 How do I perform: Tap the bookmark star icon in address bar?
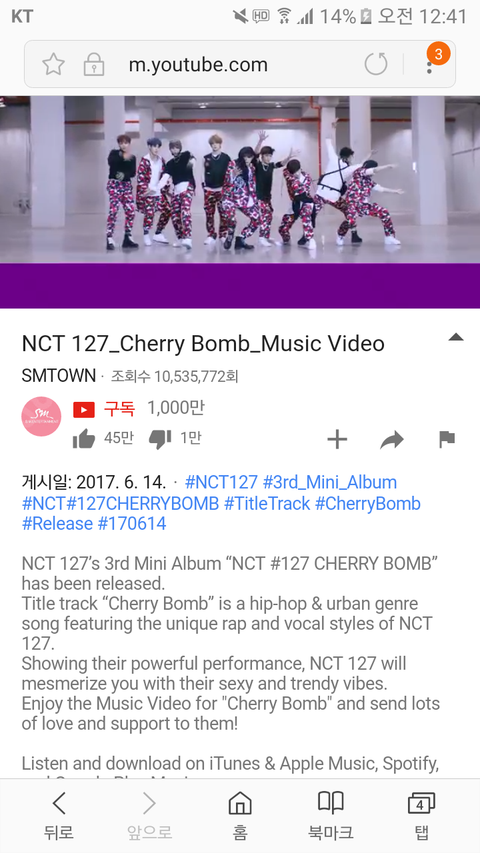click(53, 65)
